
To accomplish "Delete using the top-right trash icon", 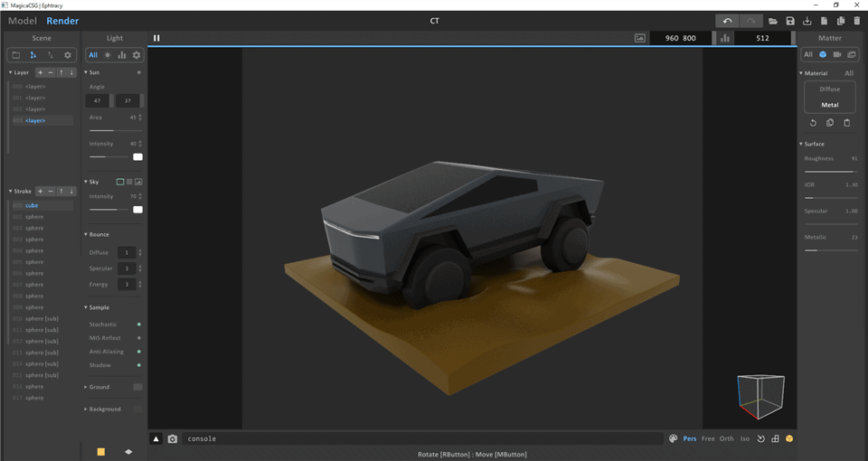I will (857, 21).
